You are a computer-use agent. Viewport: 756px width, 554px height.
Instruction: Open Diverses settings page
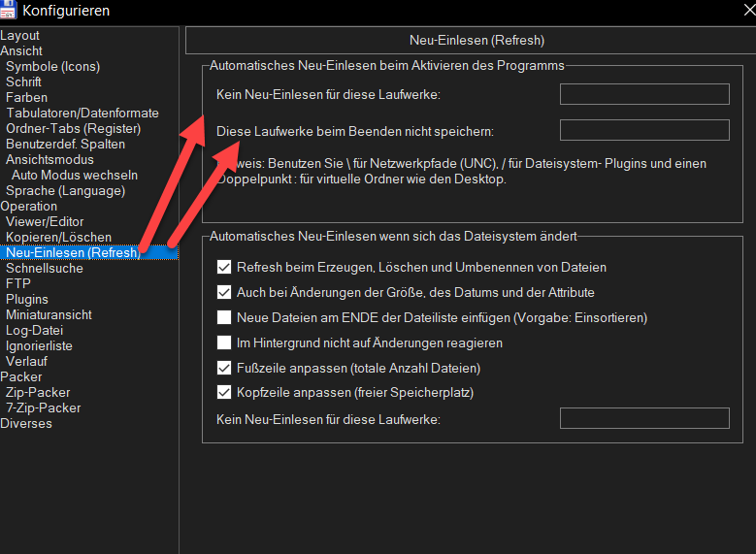click(x=26, y=423)
